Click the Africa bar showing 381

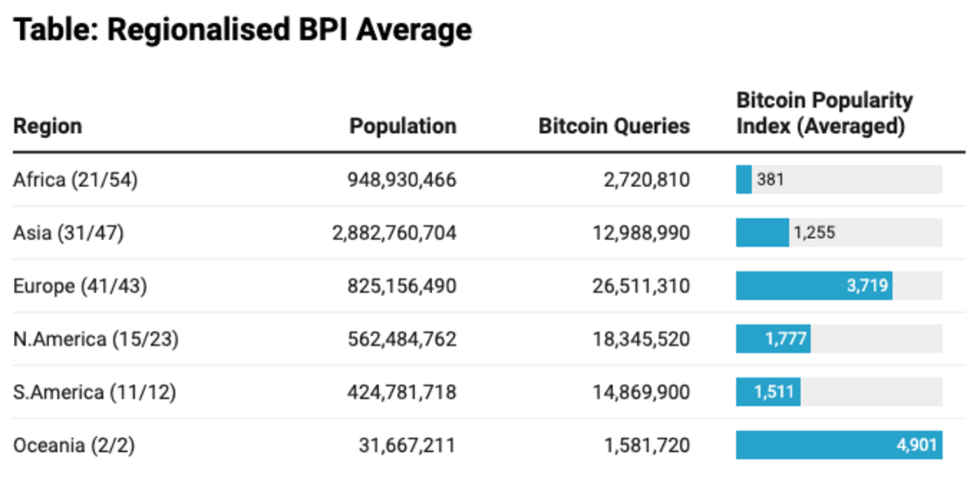point(744,180)
